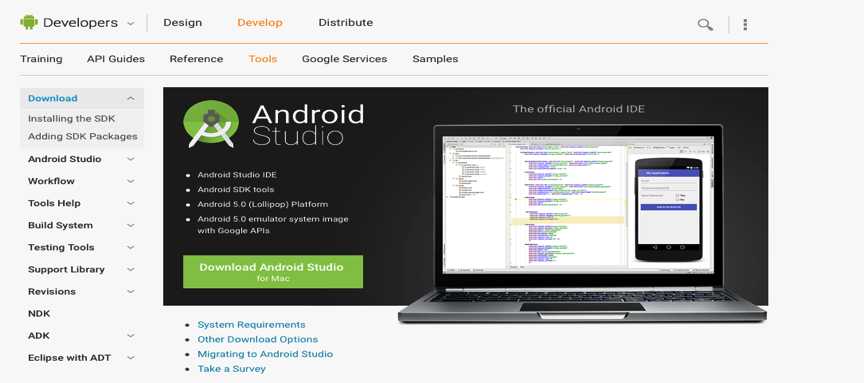
Task: Click the Download Android Studio button
Action: [x=273, y=272]
